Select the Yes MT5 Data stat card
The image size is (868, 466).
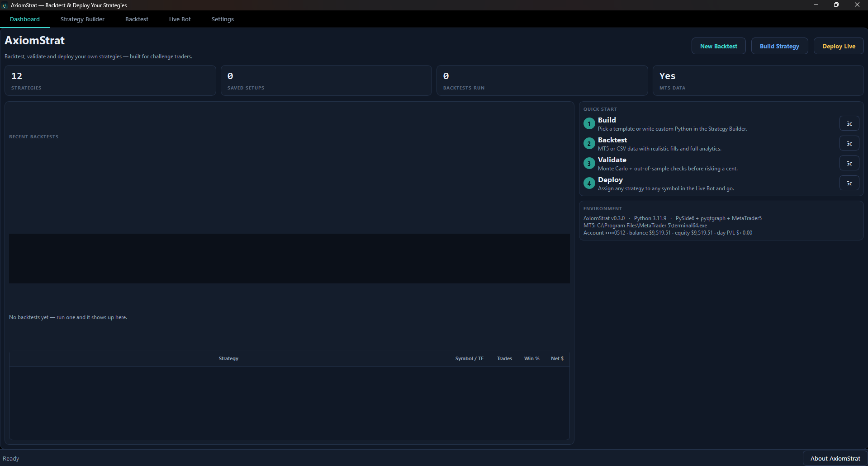pyautogui.click(x=758, y=80)
